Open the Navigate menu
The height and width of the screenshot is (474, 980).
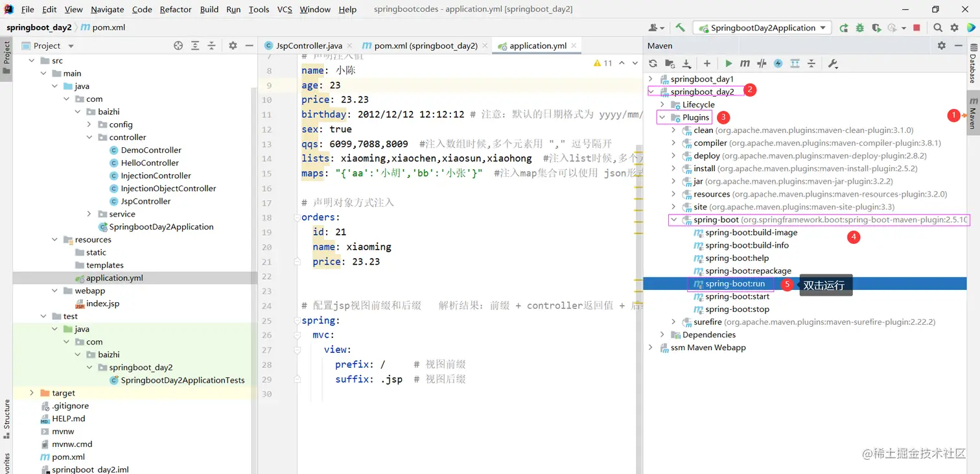108,9
